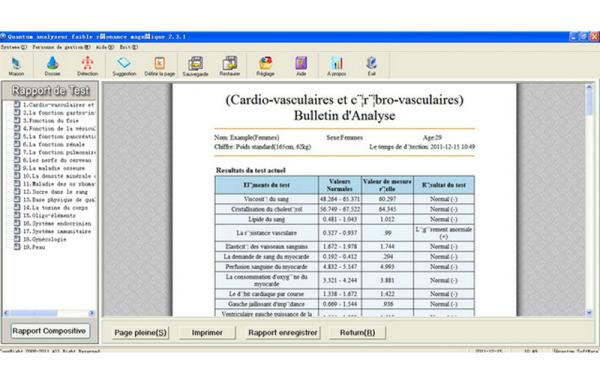This screenshot has height=386, width=600.
Task: Click the report vertical scrollbar thumb
Action: (x=589, y=103)
